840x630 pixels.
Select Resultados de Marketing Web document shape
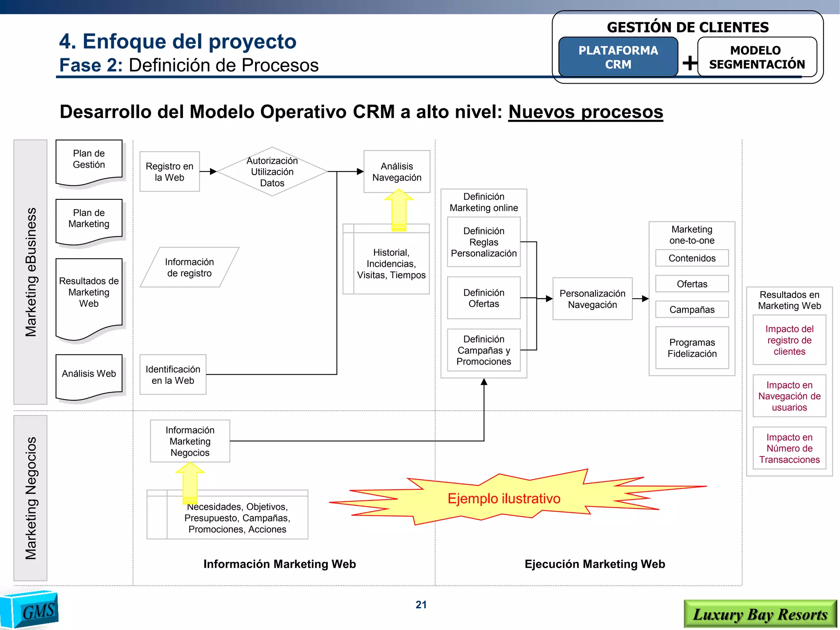(x=89, y=299)
